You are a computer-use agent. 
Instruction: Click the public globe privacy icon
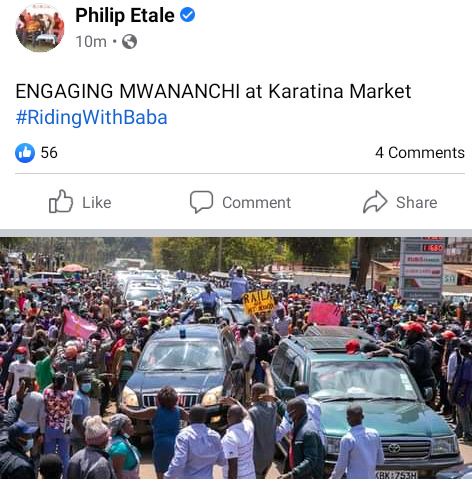point(129,42)
